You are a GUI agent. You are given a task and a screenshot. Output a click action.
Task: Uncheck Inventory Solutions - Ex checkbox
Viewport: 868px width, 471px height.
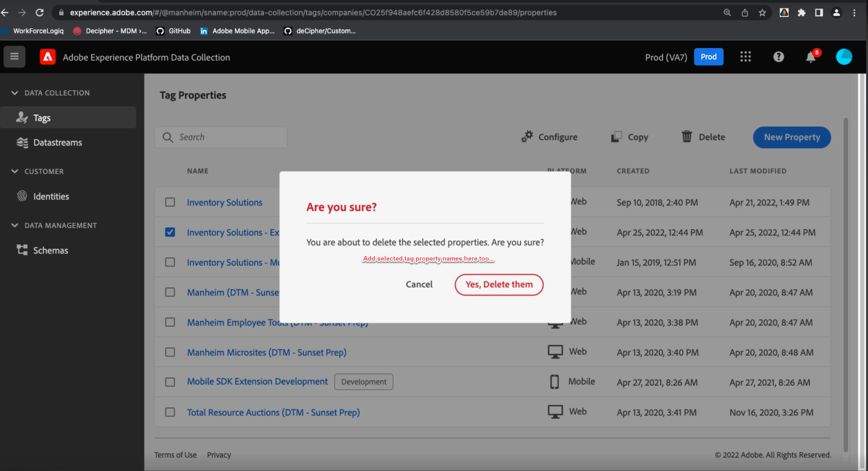(x=170, y=232)
